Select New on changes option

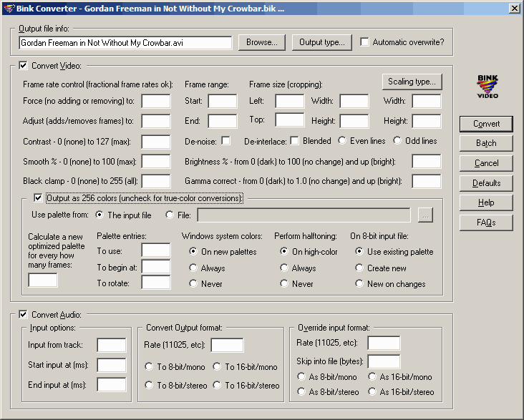[359, 283]
